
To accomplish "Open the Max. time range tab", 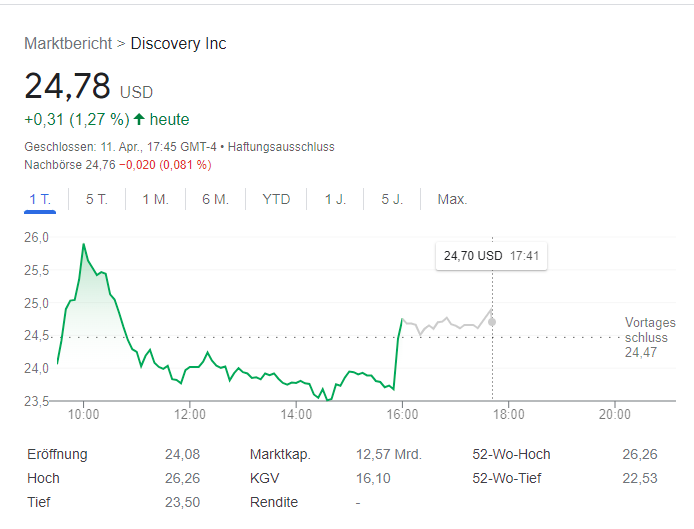I will (x=452, y=199).
